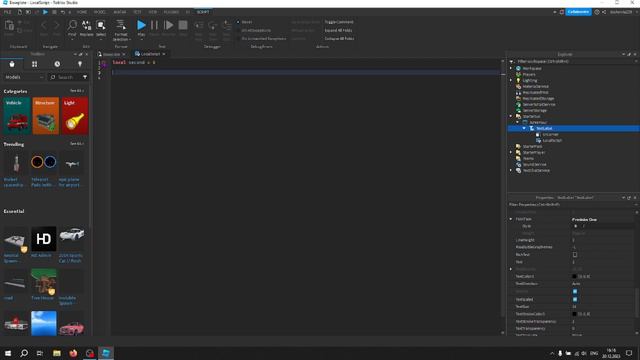Switch to the VIEW ribbon tab
The image size is (640, 360).
(x=153, y=12)
